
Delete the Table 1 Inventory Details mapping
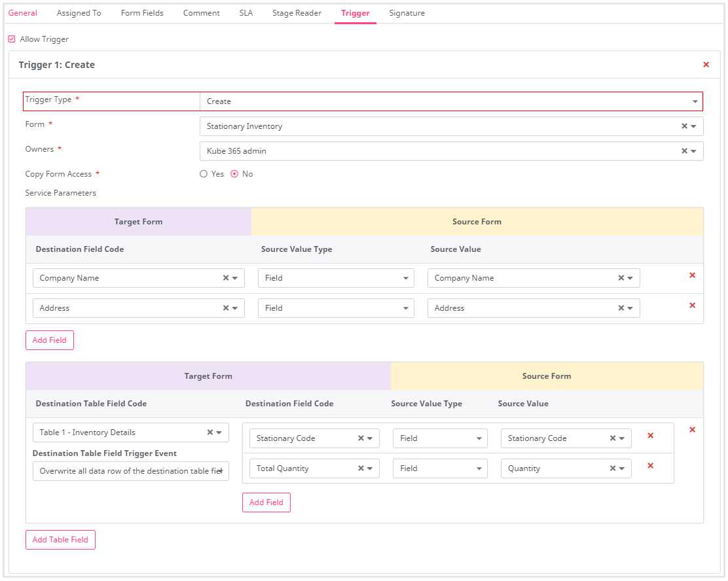pos(692,430)
